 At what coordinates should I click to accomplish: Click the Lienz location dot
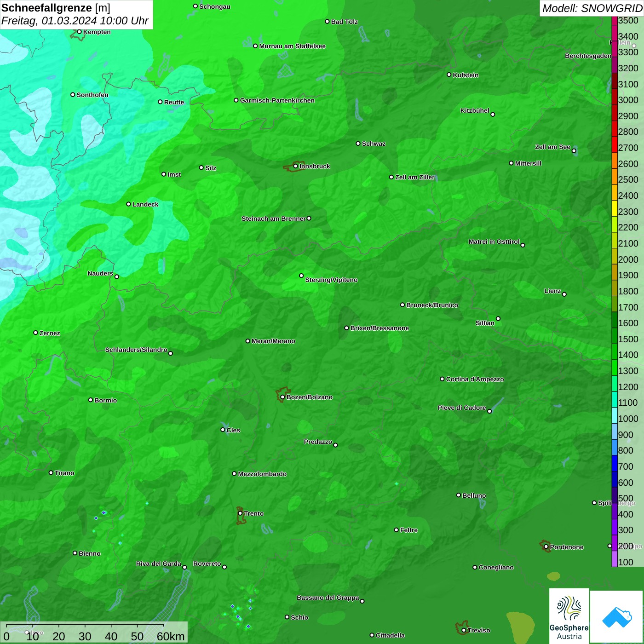point(564,294)
